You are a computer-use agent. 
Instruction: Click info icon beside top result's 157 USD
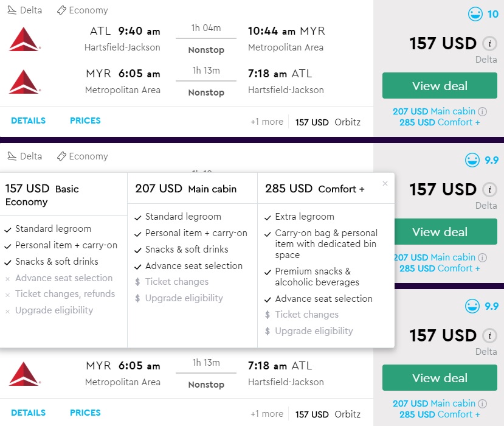tap(489, 44)
